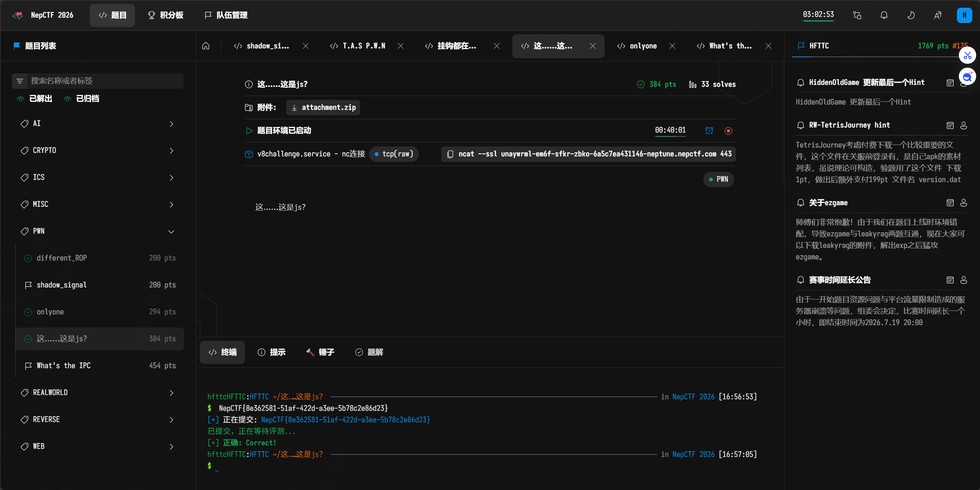
Task: Open the onlyone challenge in list
Action: (100, 312)
